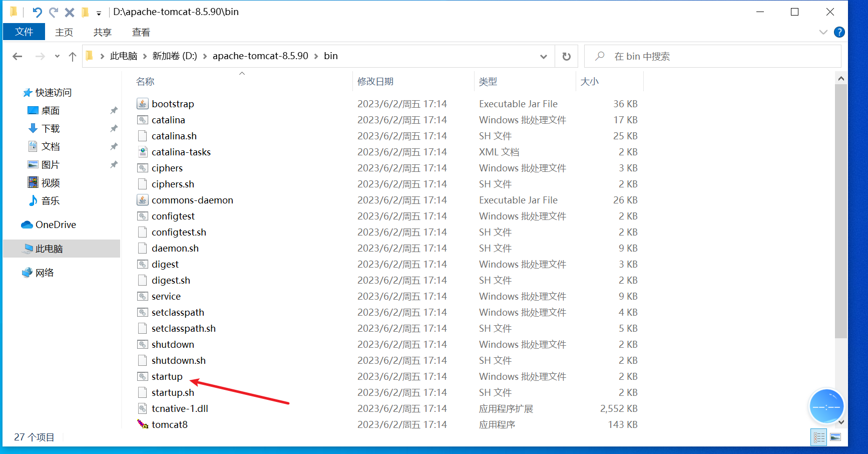Open the recent locations dropdown
This screenshot has height=454, width=868.
click(x=57, y=57)
